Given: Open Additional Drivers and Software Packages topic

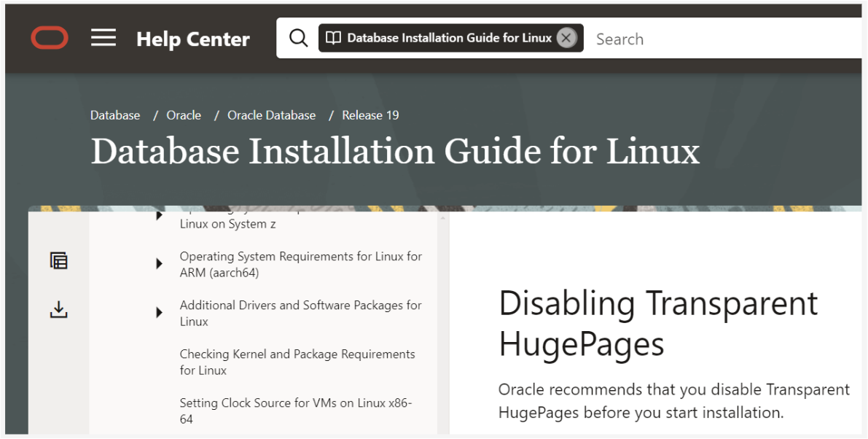Looking at the screenshot, I should tap(300, 313).
